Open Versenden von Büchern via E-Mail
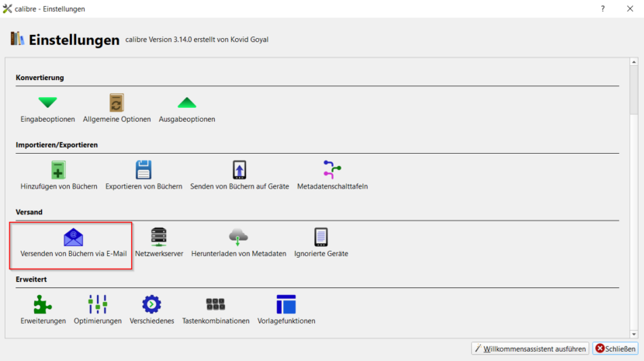This screenshot has height=361, width=644. [73, 244]
